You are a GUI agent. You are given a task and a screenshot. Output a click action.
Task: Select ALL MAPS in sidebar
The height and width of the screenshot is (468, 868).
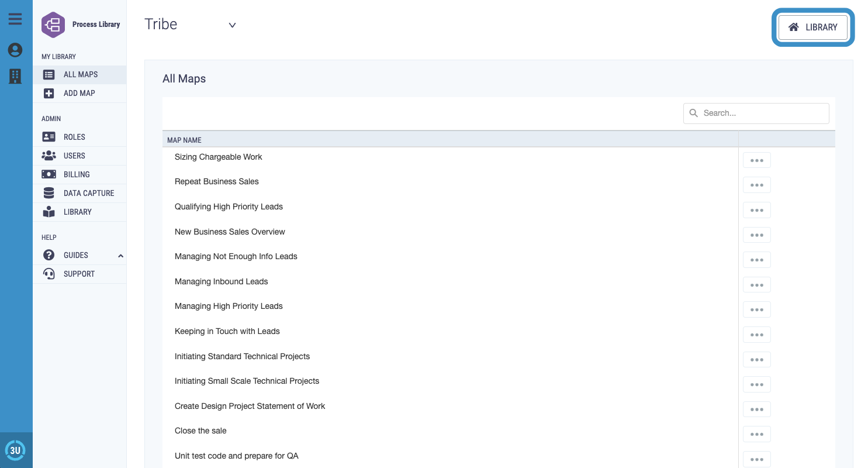pyautogui.click(x=79, y=75)
